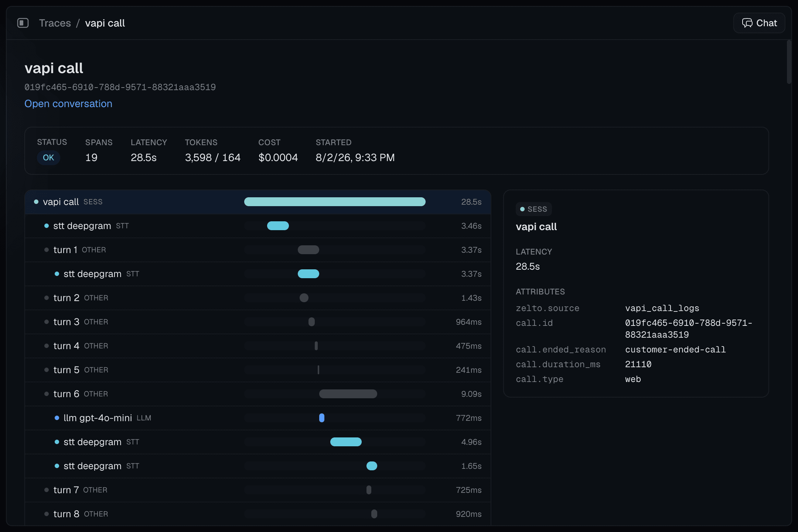Click the turn 2 timeline dot
The width and height of the screenshot is (798, 532).
click(304, 298)
